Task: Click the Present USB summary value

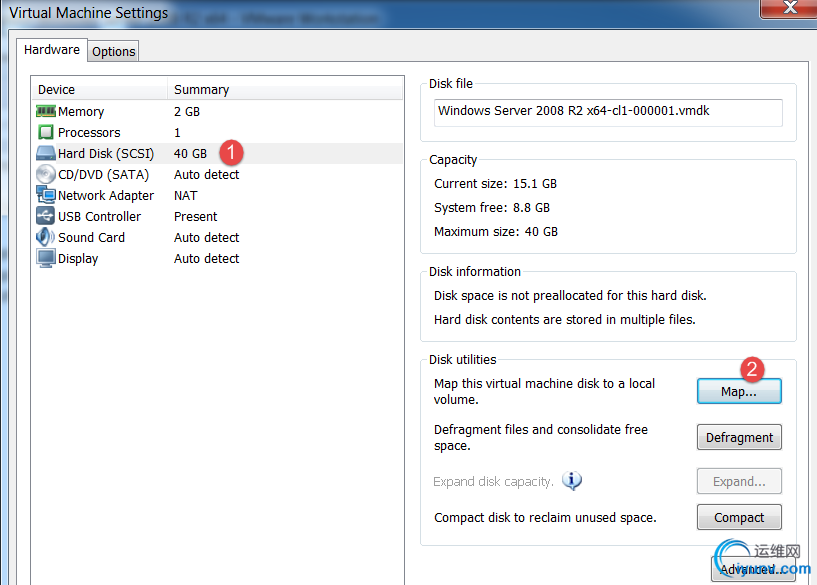Action: pyautogui.click(x=196, y=216)
